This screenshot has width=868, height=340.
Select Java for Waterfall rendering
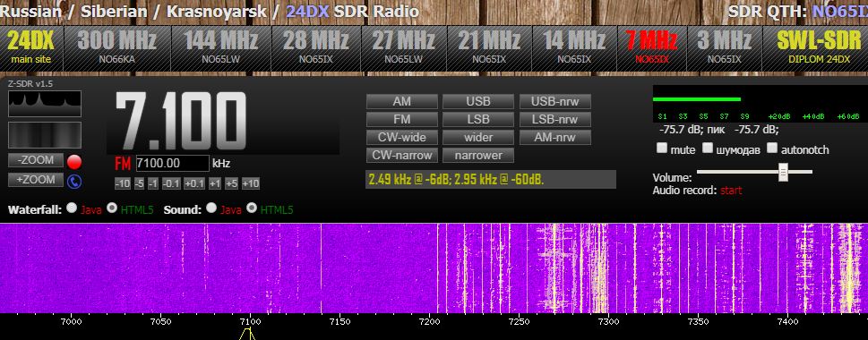point(72,208)
